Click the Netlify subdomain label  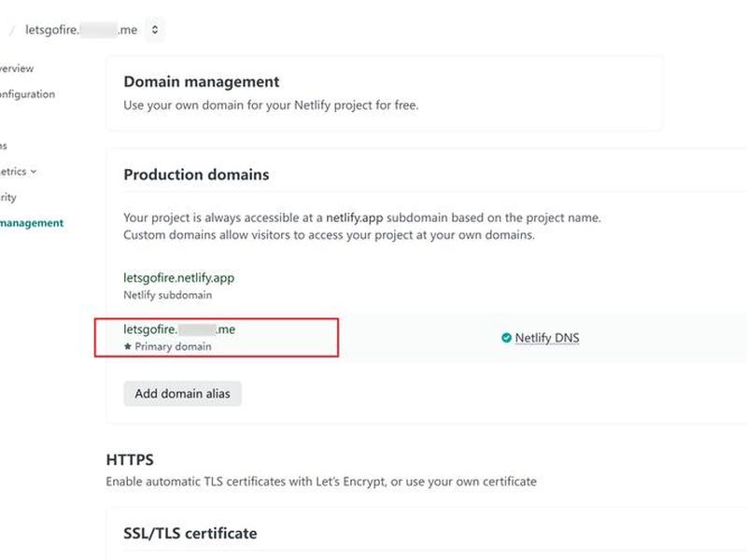168,295
